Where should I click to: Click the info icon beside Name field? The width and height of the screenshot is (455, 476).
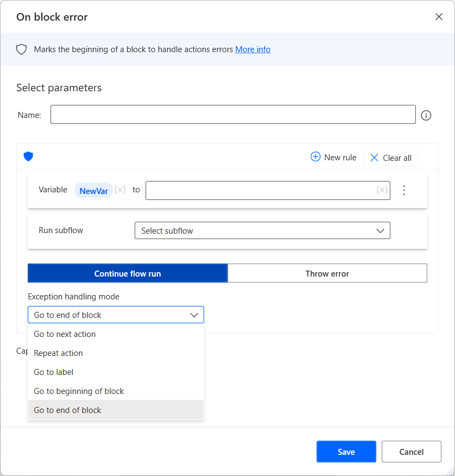tap(426, 115)
